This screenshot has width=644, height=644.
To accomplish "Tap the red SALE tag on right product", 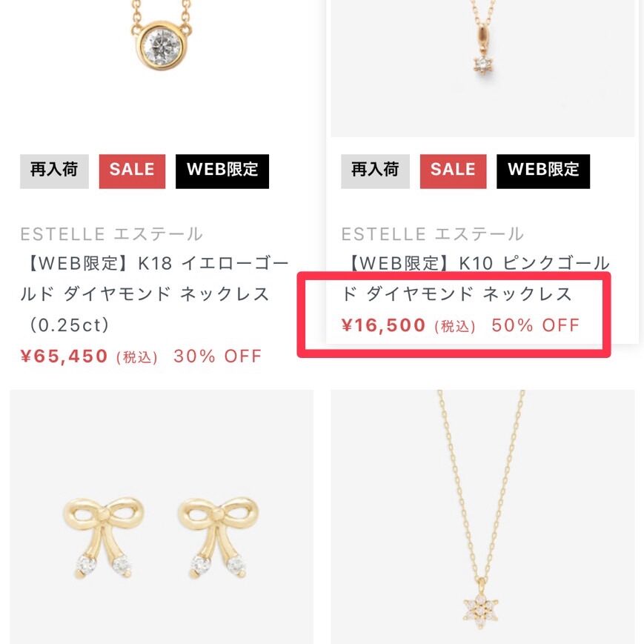I will 453,171.
